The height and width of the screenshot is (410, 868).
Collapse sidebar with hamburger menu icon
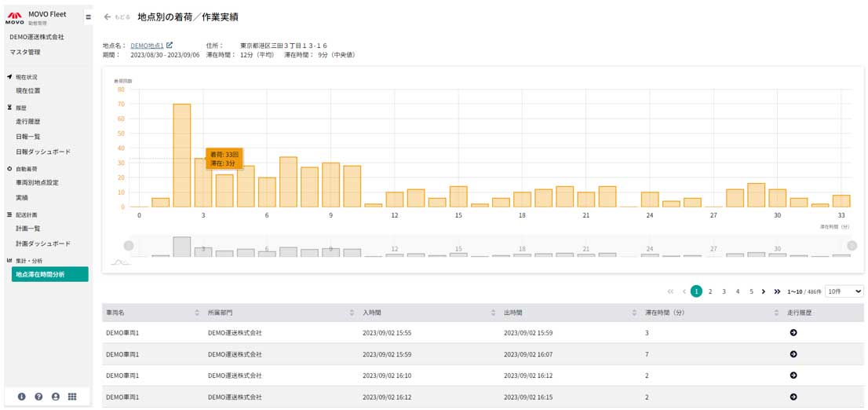click(x=88, y=17)
